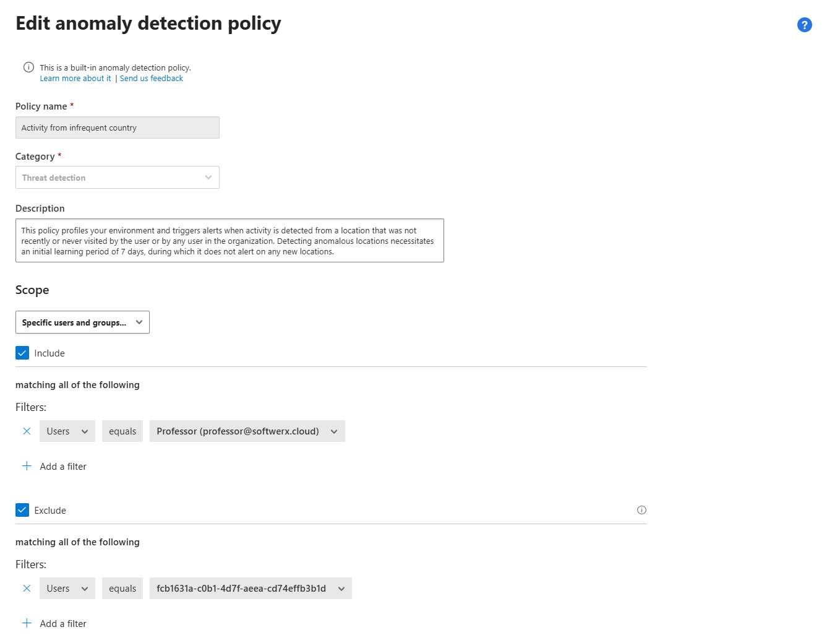Open the Users field dropdown in Exclude filters
Image resolution: width=840 pixels, height=635 pixels.
click(x=67, y=589)
